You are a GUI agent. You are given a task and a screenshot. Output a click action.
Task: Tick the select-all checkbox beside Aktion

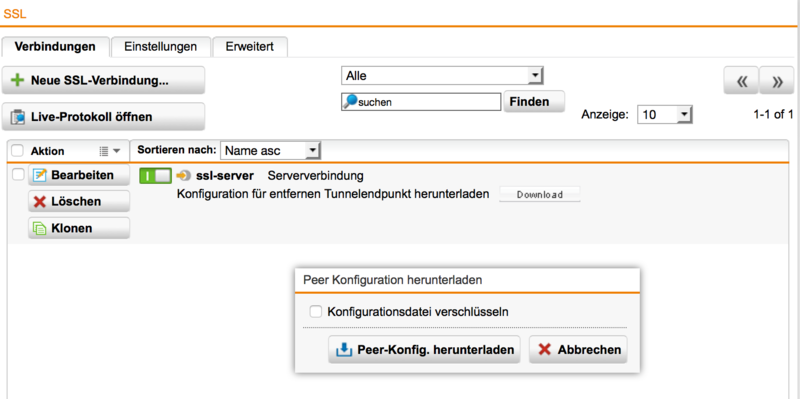pos(17,151)
